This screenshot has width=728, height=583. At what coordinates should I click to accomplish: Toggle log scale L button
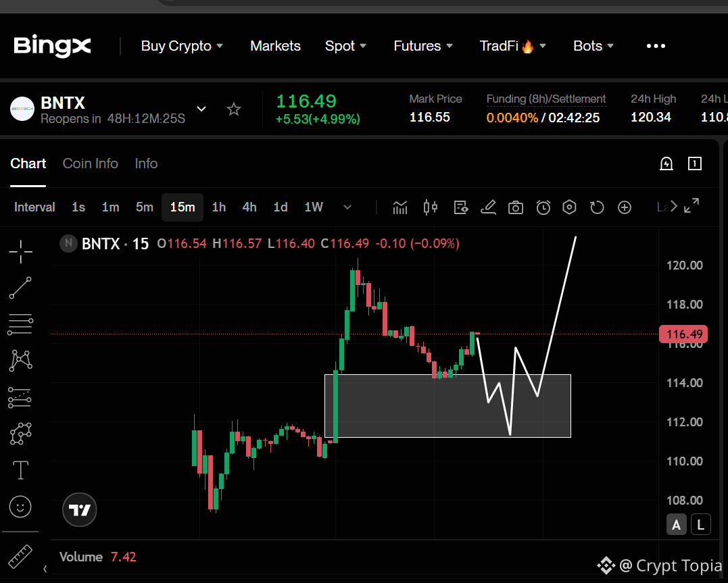[700, 524]
